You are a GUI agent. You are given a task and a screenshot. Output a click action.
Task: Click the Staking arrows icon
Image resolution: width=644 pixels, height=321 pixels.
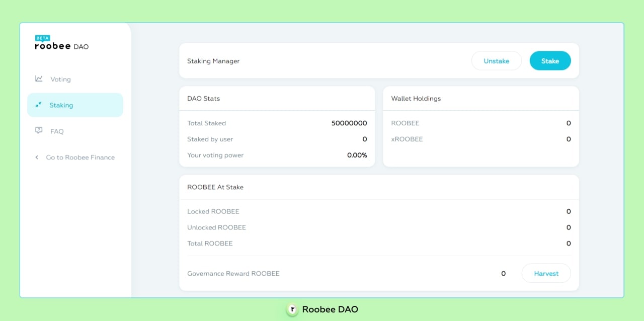point(38,105)
